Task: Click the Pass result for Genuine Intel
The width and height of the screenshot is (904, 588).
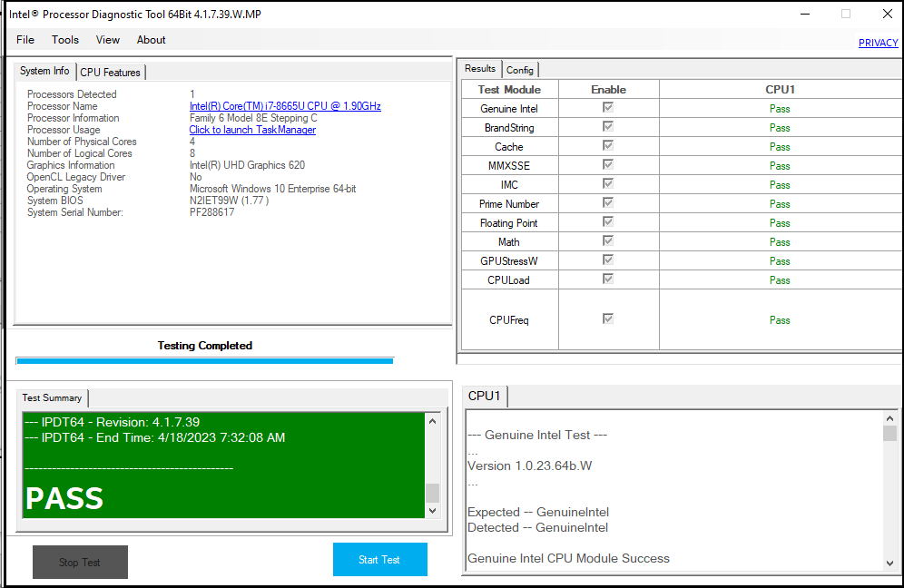Action: tap(780, 108)
